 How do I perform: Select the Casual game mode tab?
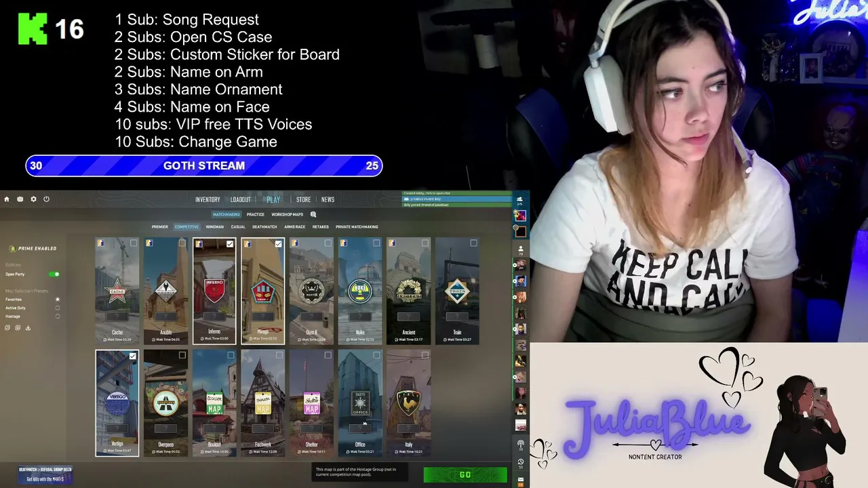coord(238,227)
